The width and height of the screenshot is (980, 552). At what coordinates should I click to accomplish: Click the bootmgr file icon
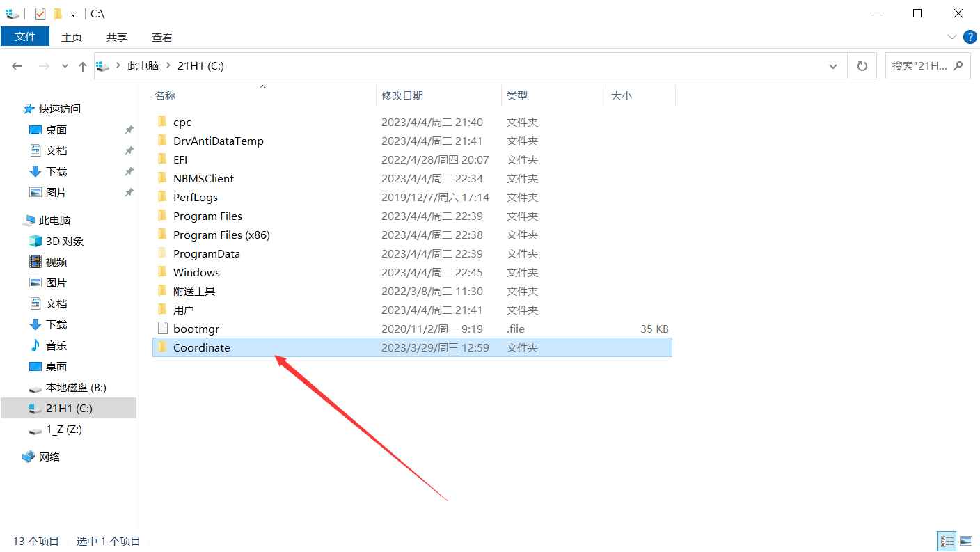coord(163,329)
